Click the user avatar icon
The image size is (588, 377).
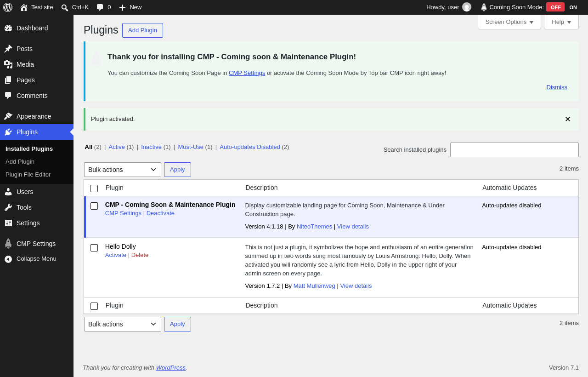pyautogui.click(x=467, y=7)
